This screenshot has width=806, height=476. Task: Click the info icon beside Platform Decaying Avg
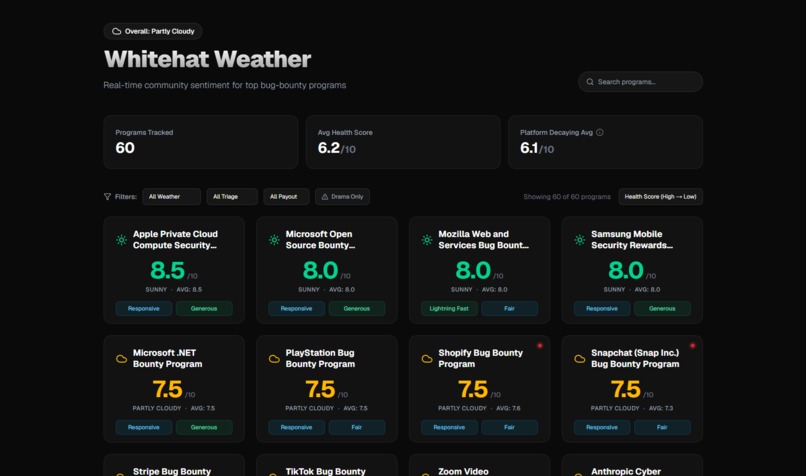[x=599, y=133]
